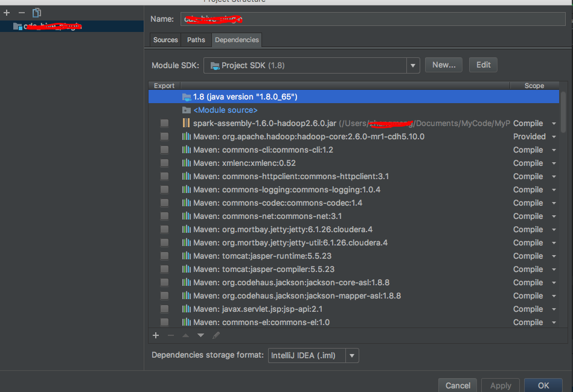Select the module in the left tree
Screen dimensions: 573x392
[72, 27]
